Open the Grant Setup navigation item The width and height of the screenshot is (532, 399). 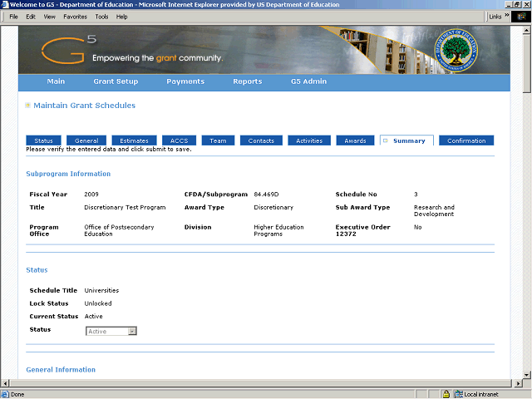[116, 81]
